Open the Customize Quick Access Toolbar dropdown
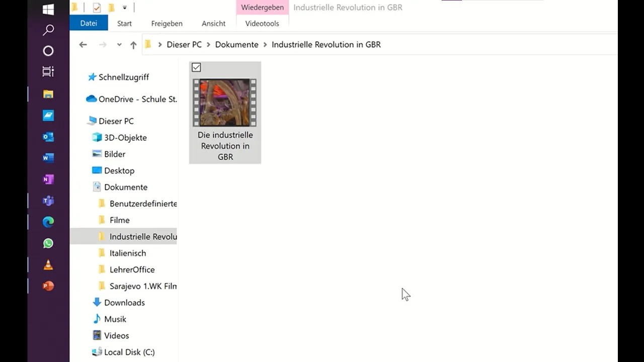 pos(125,8)
